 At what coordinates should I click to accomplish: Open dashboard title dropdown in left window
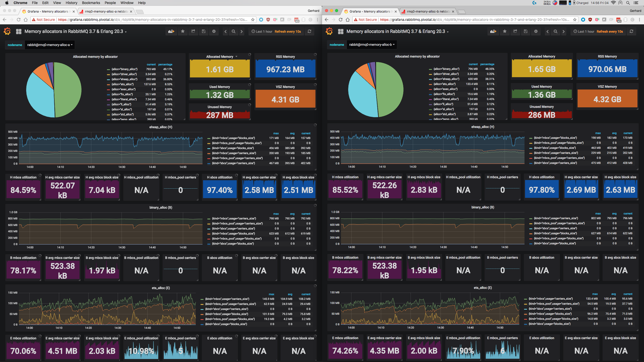75,31
